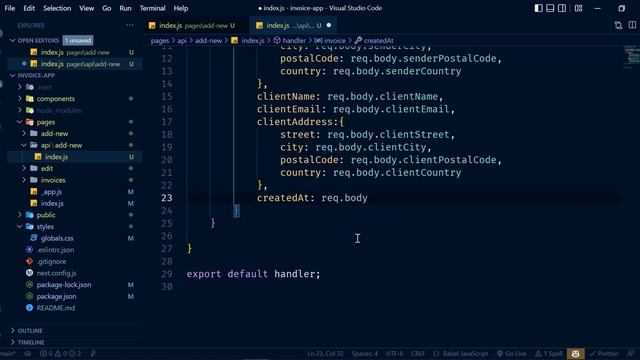Viewport: 640px width, 360px height.
Task: Toggle the secondary sidebar layout icon
Action: point(562,8)
